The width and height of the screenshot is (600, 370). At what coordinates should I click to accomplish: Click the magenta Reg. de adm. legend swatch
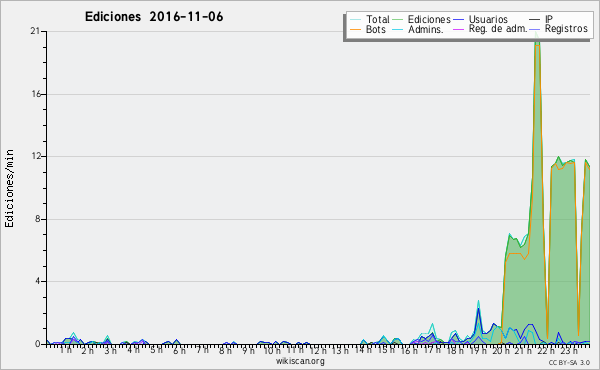(458, 29)
